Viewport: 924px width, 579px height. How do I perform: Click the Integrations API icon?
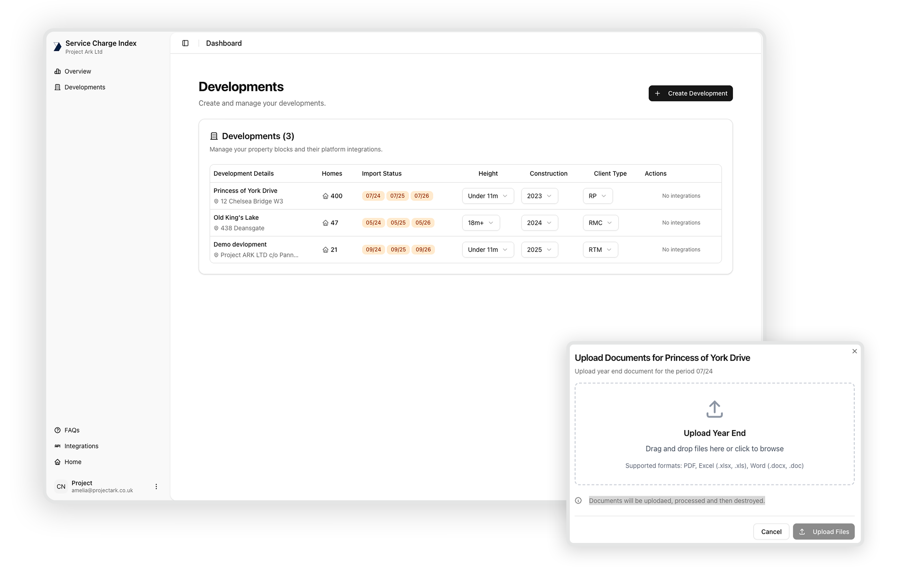point(57,446)
